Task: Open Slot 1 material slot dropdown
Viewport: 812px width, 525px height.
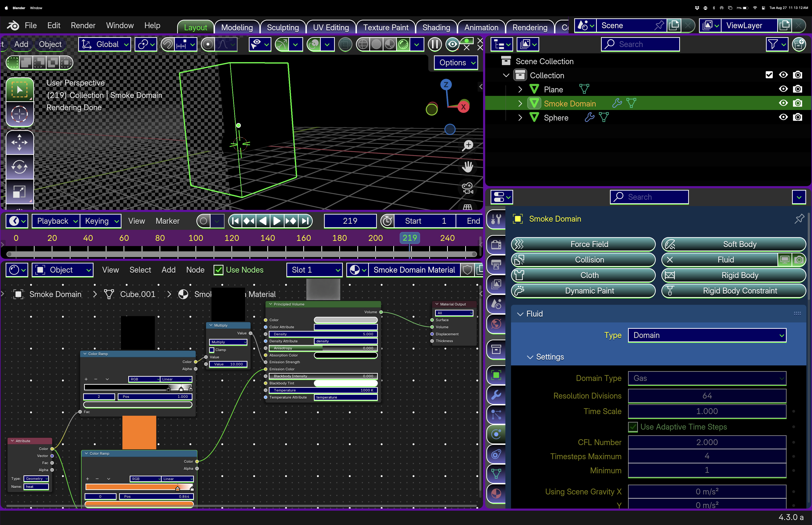Action: coord(314,270)
